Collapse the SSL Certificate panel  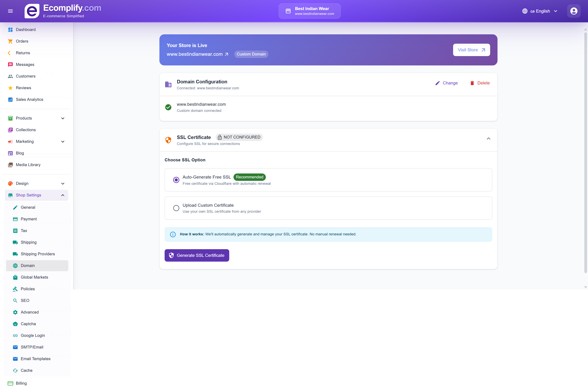(488, 139)
